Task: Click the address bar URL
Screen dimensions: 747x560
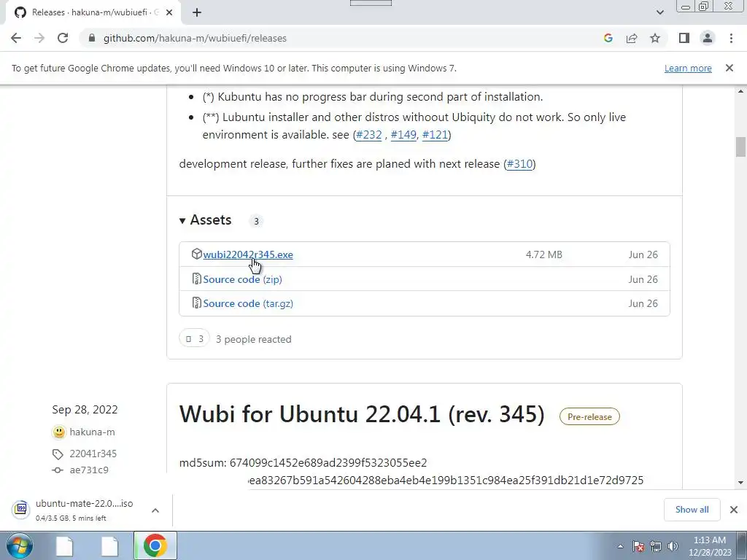Action: click(x=195, y=38)
